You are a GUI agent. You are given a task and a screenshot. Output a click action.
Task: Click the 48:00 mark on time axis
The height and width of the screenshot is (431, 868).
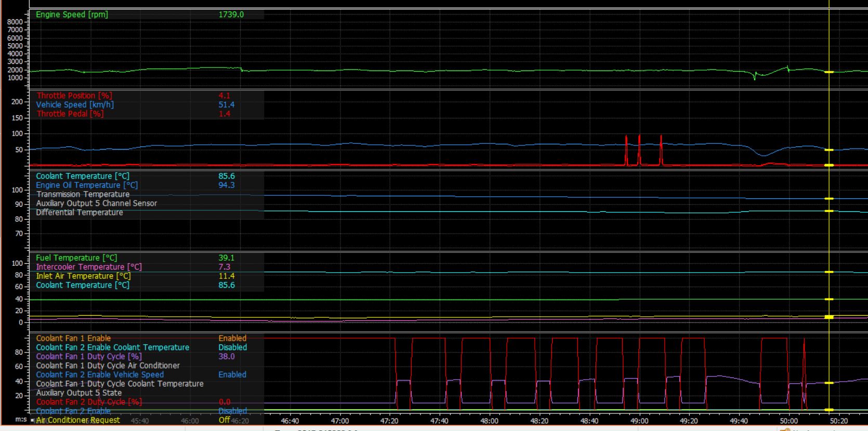489,421
